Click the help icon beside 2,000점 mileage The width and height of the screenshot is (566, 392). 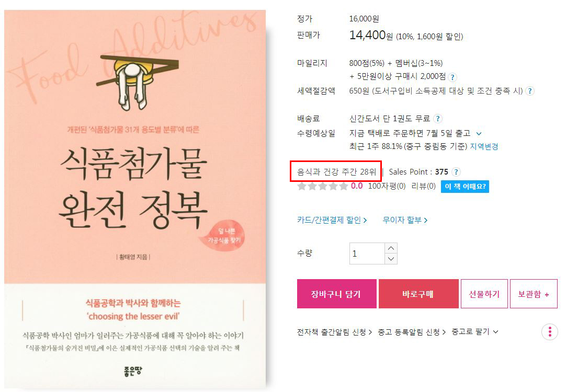click(x=452, y=77)
